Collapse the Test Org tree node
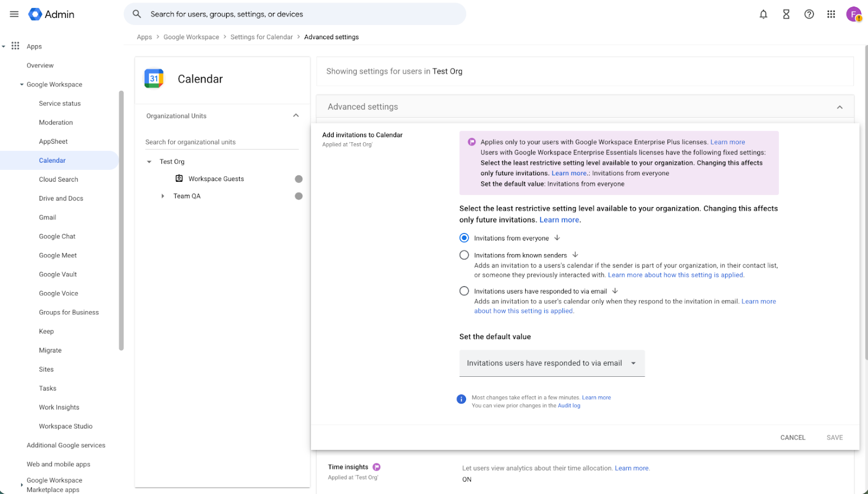 pyautogui.click(x=149, y=162)
